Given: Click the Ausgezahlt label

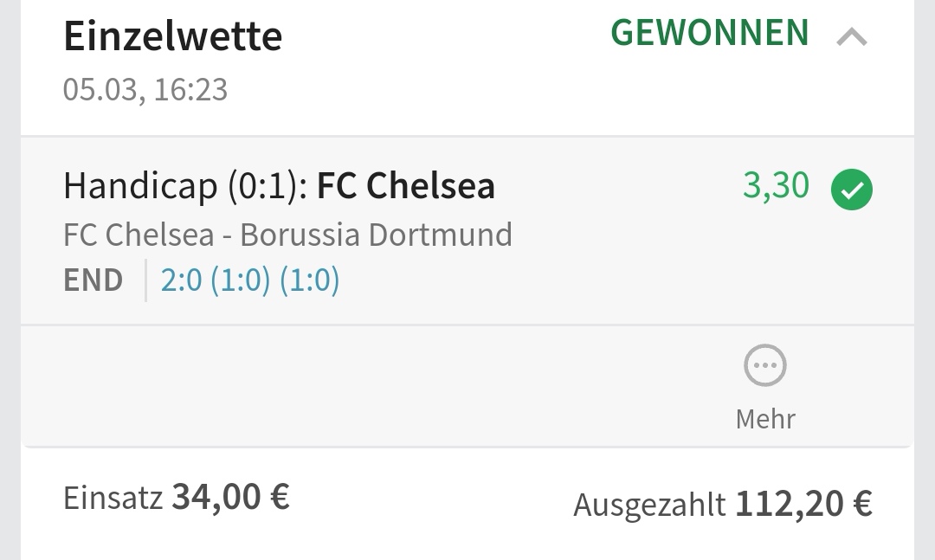Looking at the screenshot, I should tap(649, 505).
